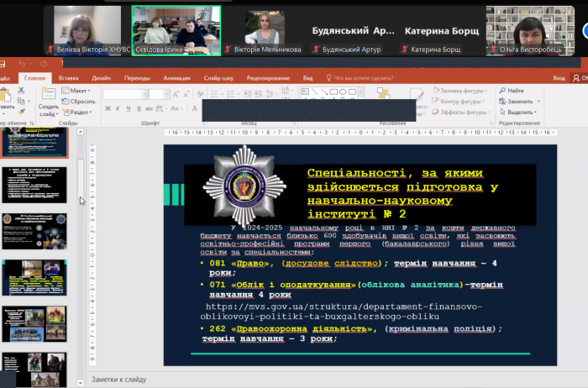Image resolution: width=588 pixels, height=388 pixels.
Task: Open the Анимация ribbon tab
Action: tap(176, 78)
